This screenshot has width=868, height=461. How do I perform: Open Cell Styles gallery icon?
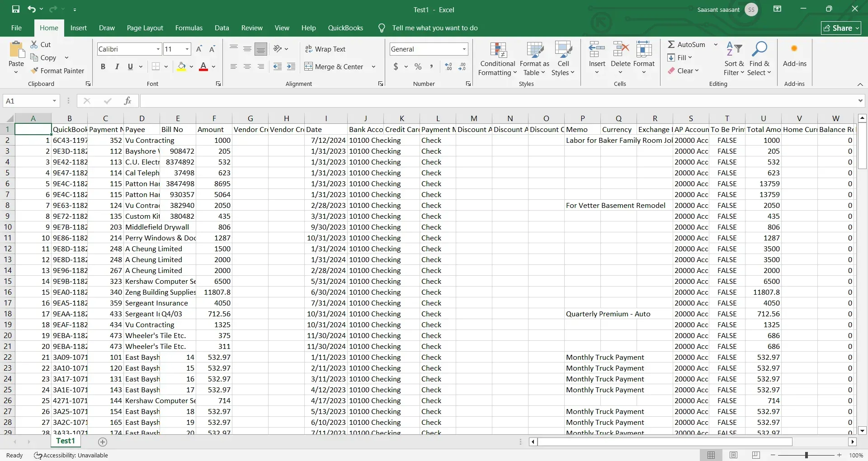point(563,50)
